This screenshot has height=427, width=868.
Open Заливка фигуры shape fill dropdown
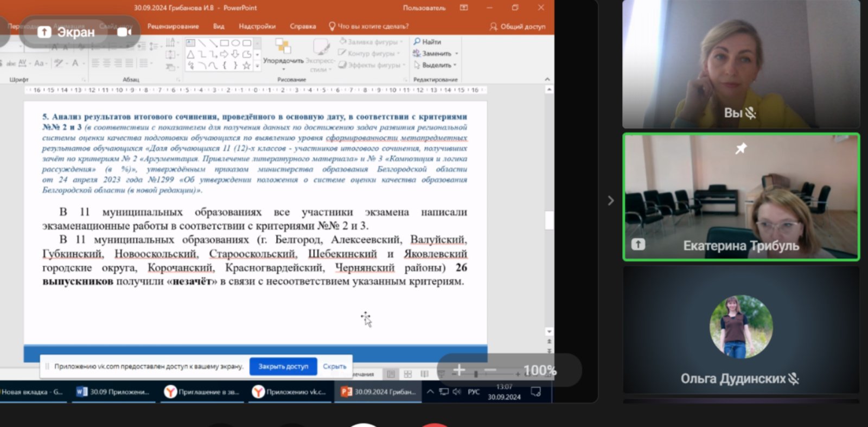[x=371, y=42]
